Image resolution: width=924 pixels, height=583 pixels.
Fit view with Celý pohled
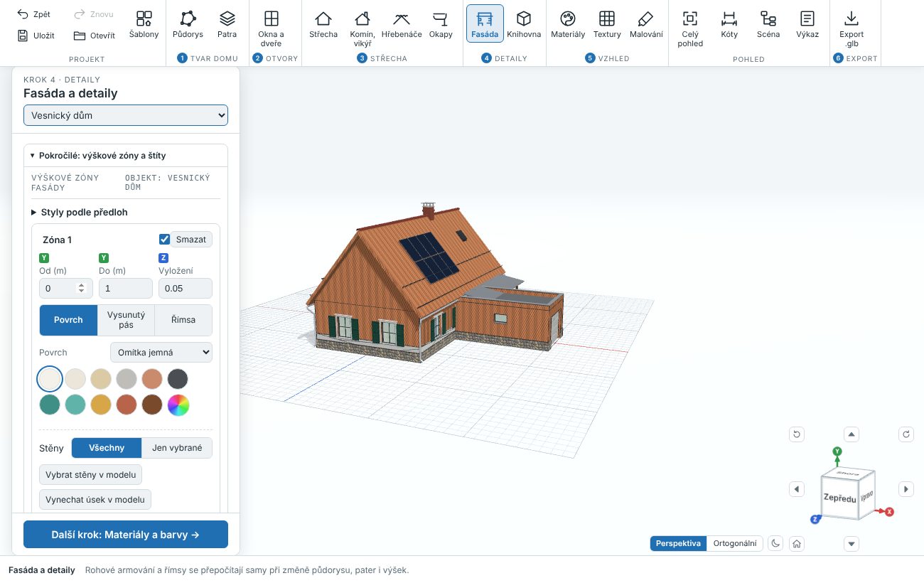[690, 28]
